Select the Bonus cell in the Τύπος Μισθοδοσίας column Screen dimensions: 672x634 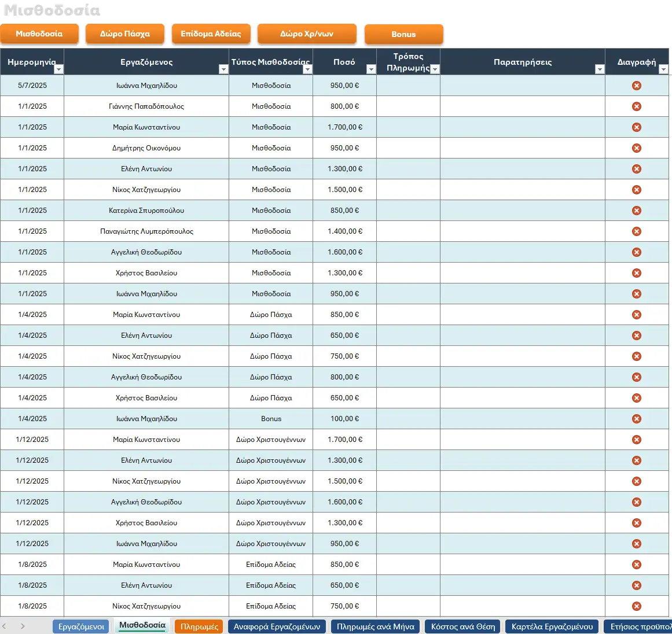click(x=271, y=419)
